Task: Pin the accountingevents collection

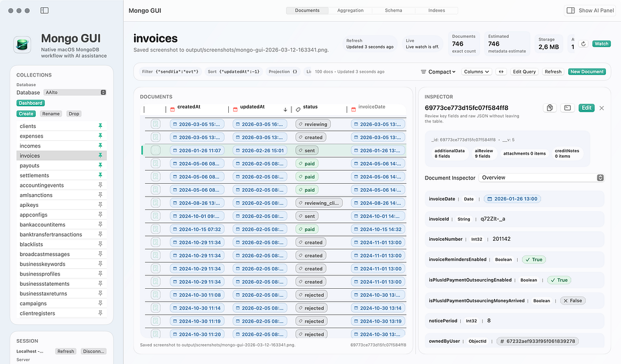Action: [100, 185]
